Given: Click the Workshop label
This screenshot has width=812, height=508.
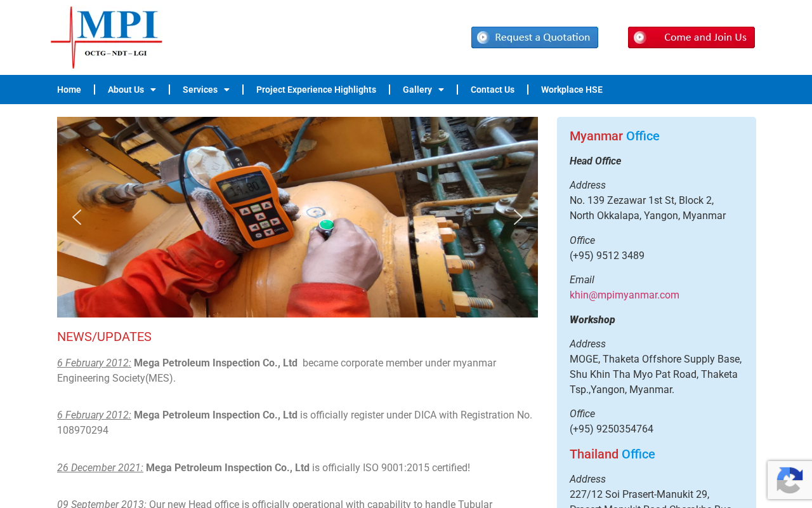Looking at the screenshot, I should pos(593,320).
